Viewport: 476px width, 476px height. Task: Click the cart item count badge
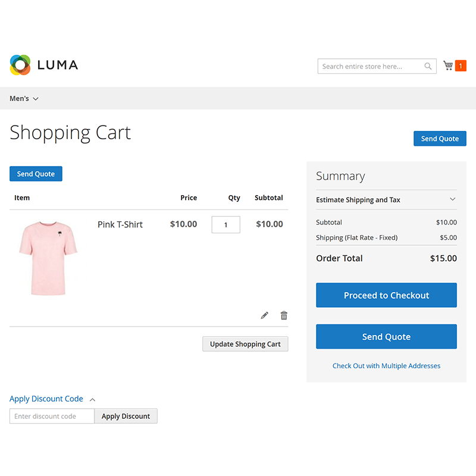[460, 65]
